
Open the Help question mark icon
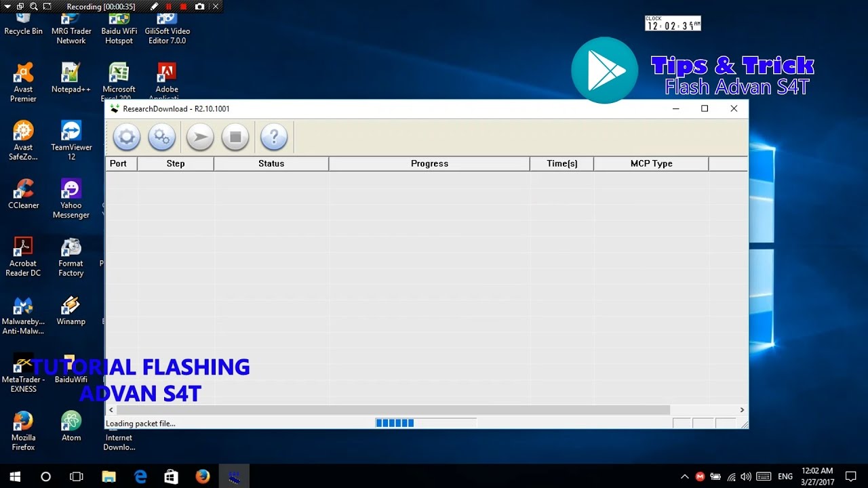click(x=274, y=138)
